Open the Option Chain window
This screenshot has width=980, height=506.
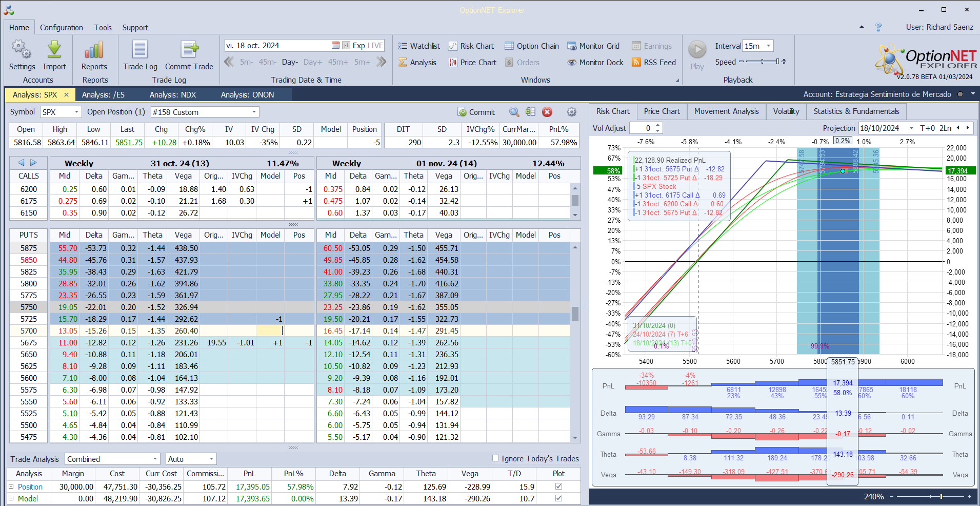coord(532,46)
